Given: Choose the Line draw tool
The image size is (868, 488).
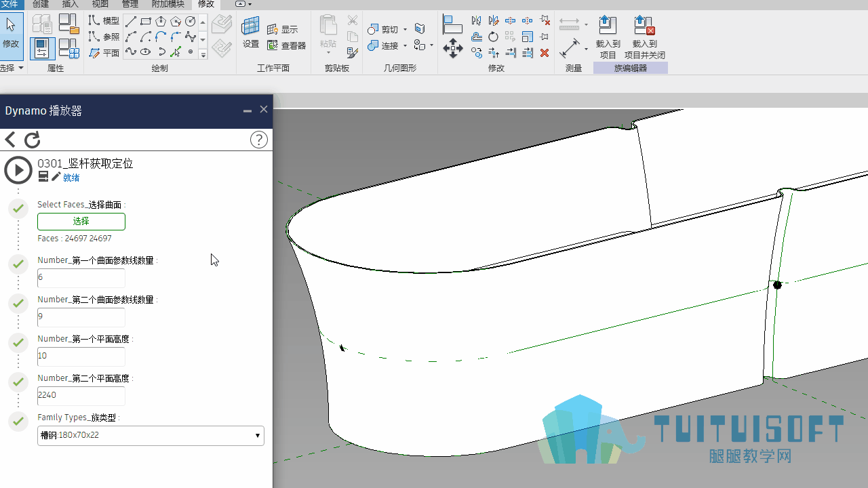Looking at the screenshot, I should point(131,21).
